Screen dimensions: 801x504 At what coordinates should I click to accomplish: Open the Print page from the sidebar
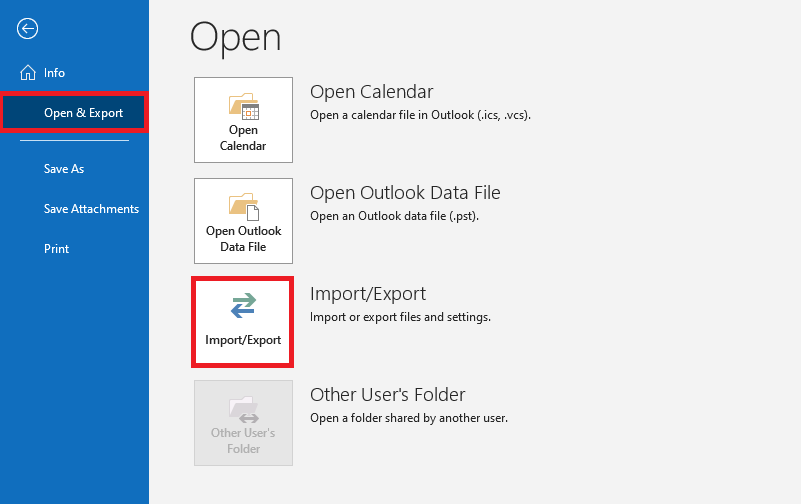(x=57, y=249)
